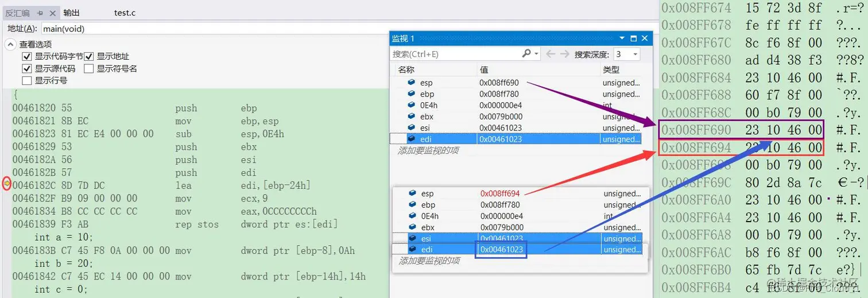Image resolution: width=868 pixels, height=298 pixels.
Task: Click memory address 0x008FF674
Action: (696, 8)
